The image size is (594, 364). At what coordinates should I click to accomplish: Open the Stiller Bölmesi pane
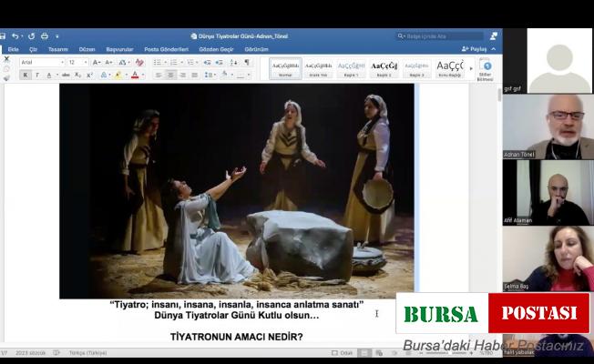[x=486, y=70]
